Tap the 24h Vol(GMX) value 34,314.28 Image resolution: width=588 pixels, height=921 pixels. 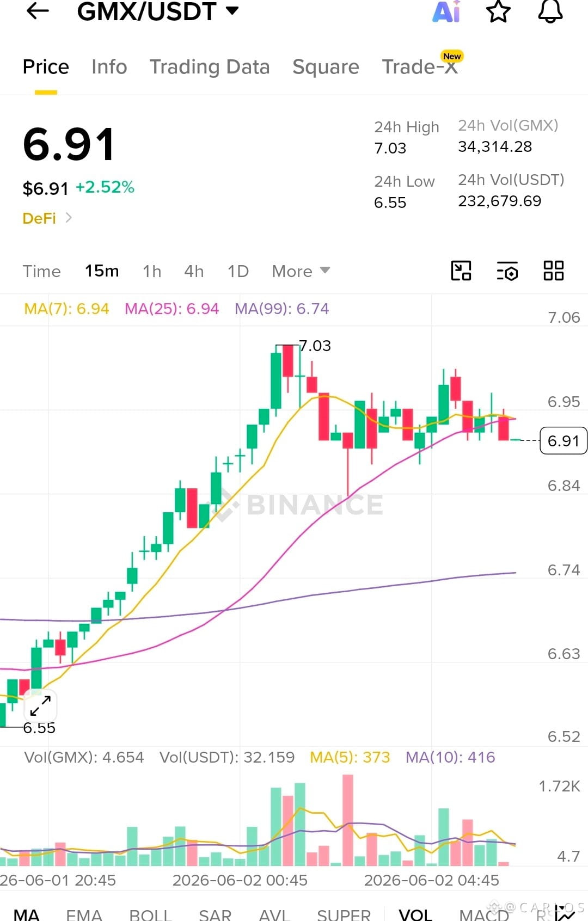coord(495,146)
